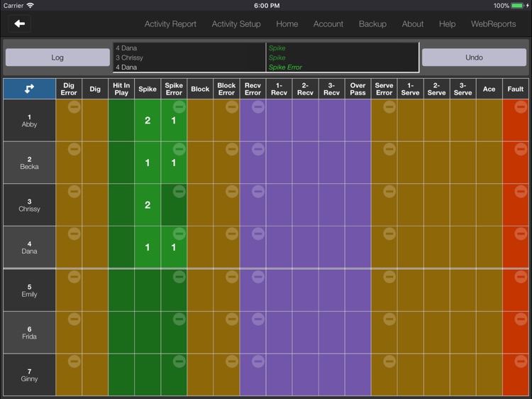Go back using the arrow button
This screenshot has width=532, height=399.
click(x=20, y=23)
